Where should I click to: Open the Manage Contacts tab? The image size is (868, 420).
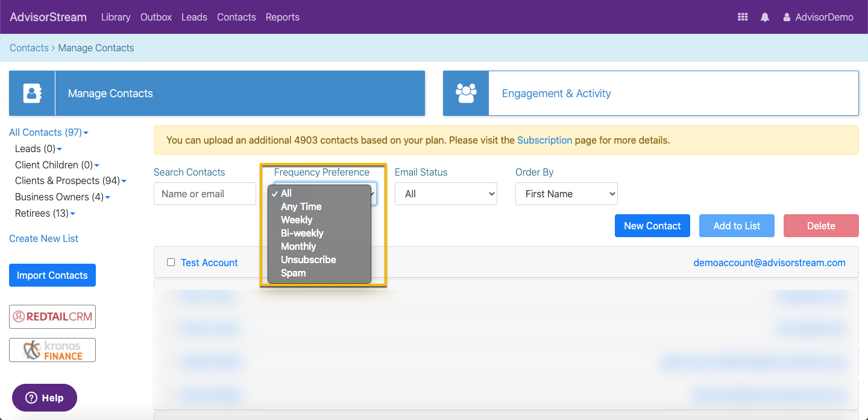[217, 93]
